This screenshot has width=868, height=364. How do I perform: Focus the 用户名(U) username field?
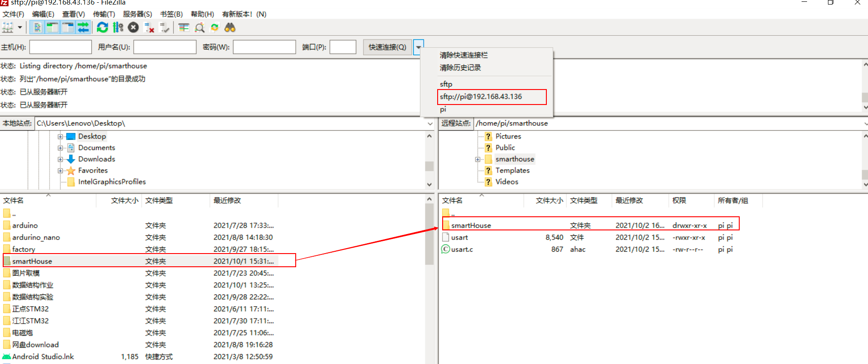click(x=165, y=47)
